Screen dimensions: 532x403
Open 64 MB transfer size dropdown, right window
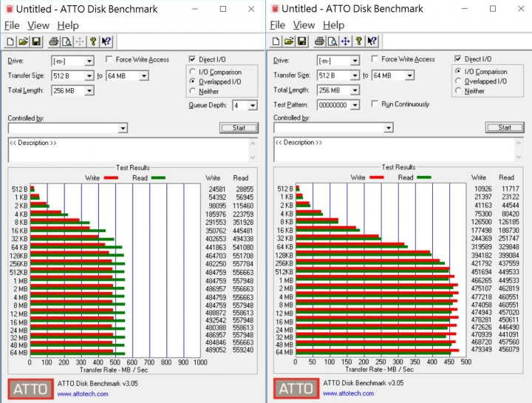[x=409, y=75]
